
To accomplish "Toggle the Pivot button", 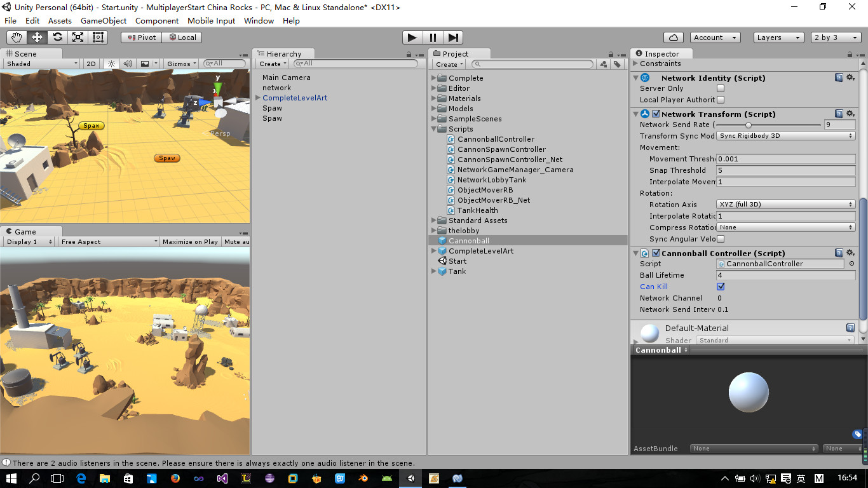I will coord(141,37).
